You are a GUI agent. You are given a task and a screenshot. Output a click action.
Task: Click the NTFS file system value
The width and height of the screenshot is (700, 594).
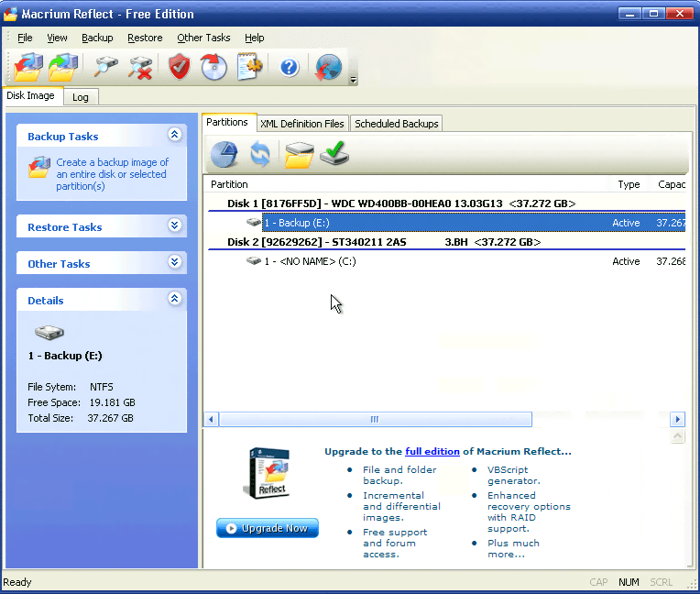[102, 387]
